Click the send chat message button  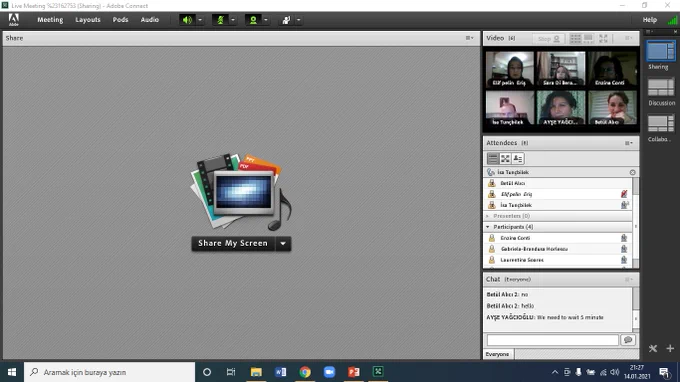628,340
